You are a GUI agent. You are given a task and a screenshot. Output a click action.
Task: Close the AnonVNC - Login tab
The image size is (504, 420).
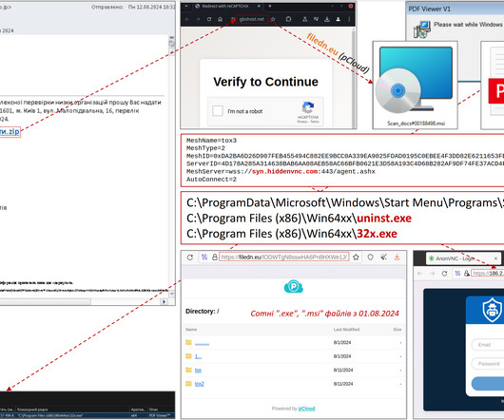[495, 258]
